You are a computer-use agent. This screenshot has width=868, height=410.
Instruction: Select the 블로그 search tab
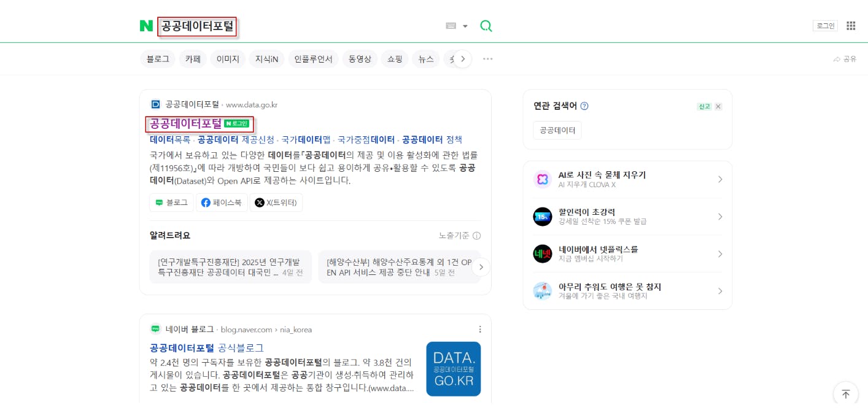pos(158,59)
